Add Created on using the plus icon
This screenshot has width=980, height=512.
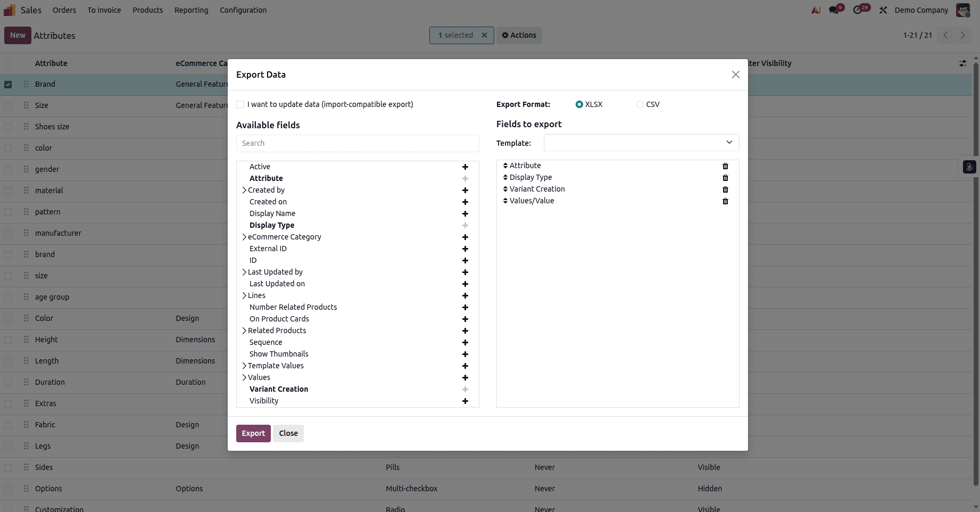(465, 202)
